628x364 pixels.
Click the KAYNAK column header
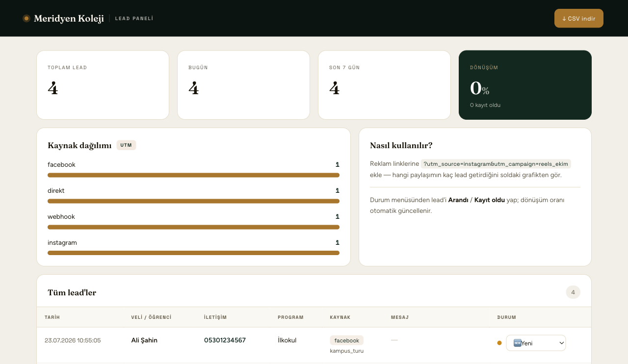pos(340,317)
